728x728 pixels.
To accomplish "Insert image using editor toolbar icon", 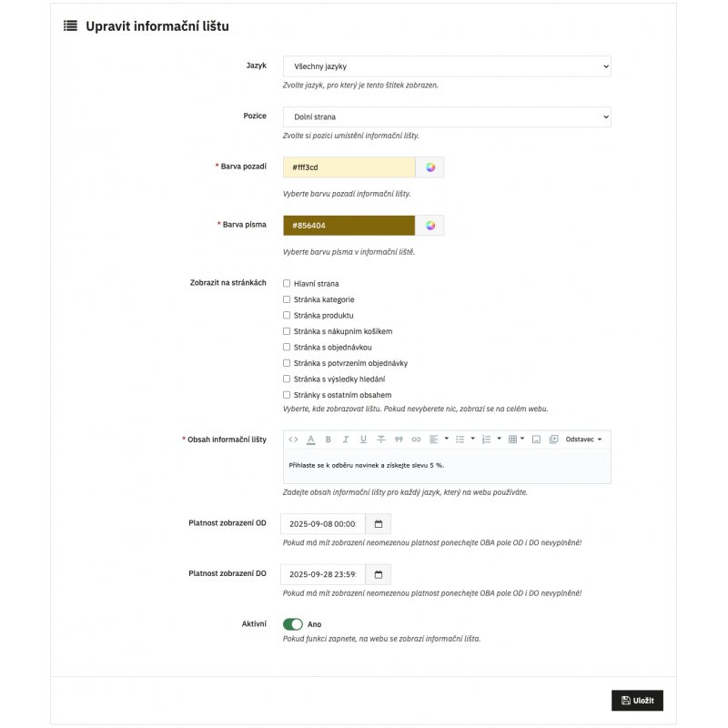I will [536, 440].
